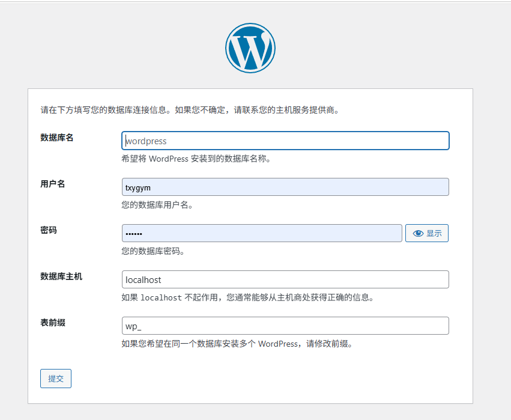The height and width of the screenshot is (420, 511).
Task: Click hint about 同一个数据库安装多个 WordPress
Action: click(x=237, y=344)
